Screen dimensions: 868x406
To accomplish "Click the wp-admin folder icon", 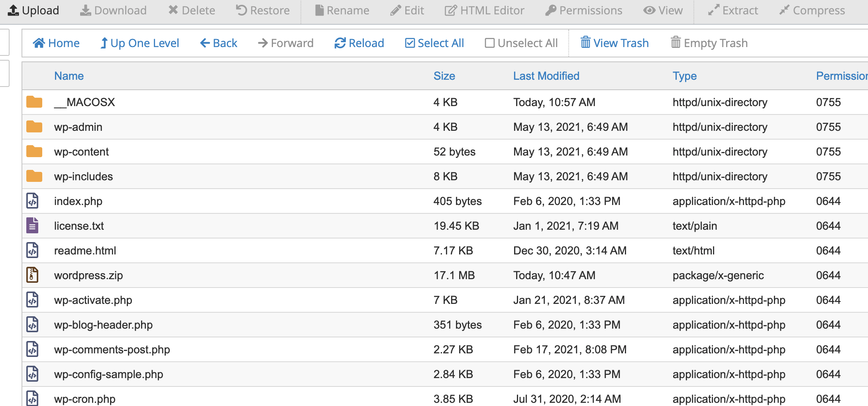I will [x=34, y=127].
